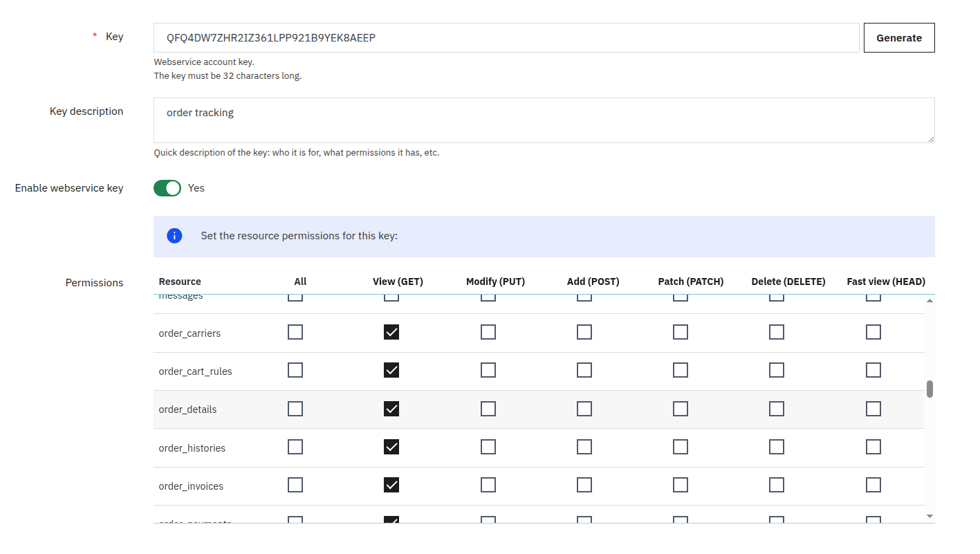Enable Modify (PUT) for order_invoices

tap(488, 485)
